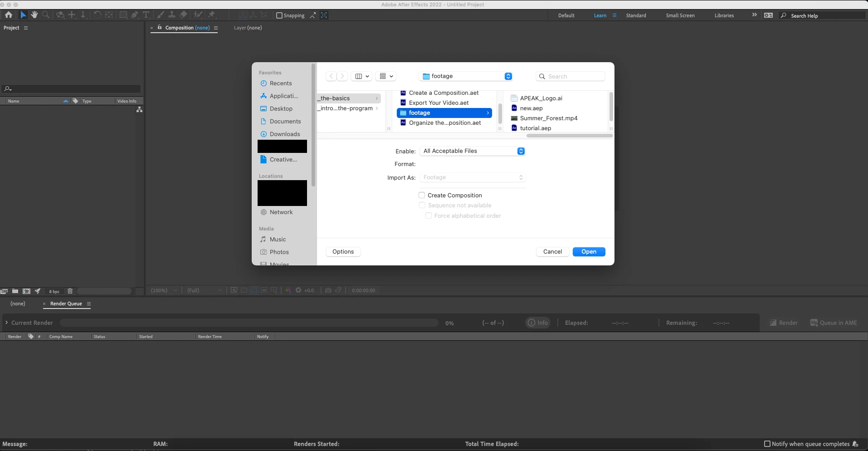Switch to the Layer (none) tab
This screenshot has height=451, width=868.
click(x=248, y=28)
